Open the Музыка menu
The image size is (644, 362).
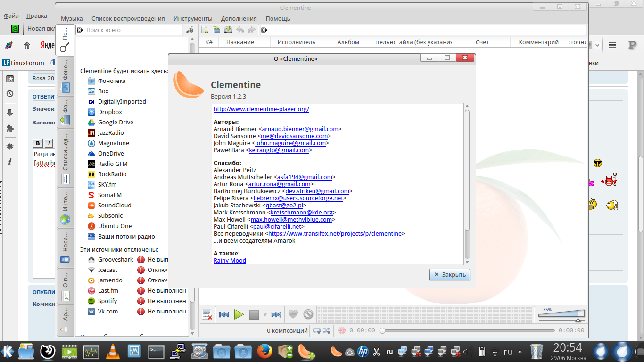(72, 19)
